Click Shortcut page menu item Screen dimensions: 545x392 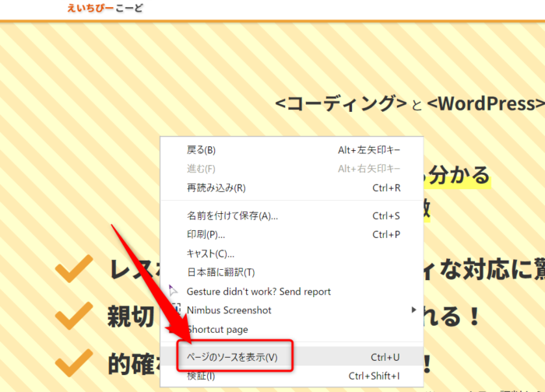(x=217, y=329)
